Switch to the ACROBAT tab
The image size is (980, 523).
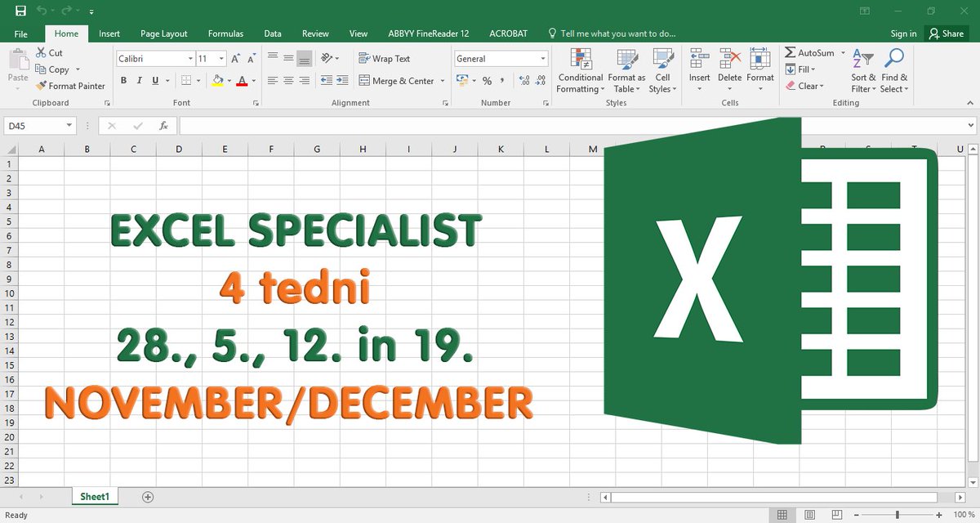[x=508, y=34]
